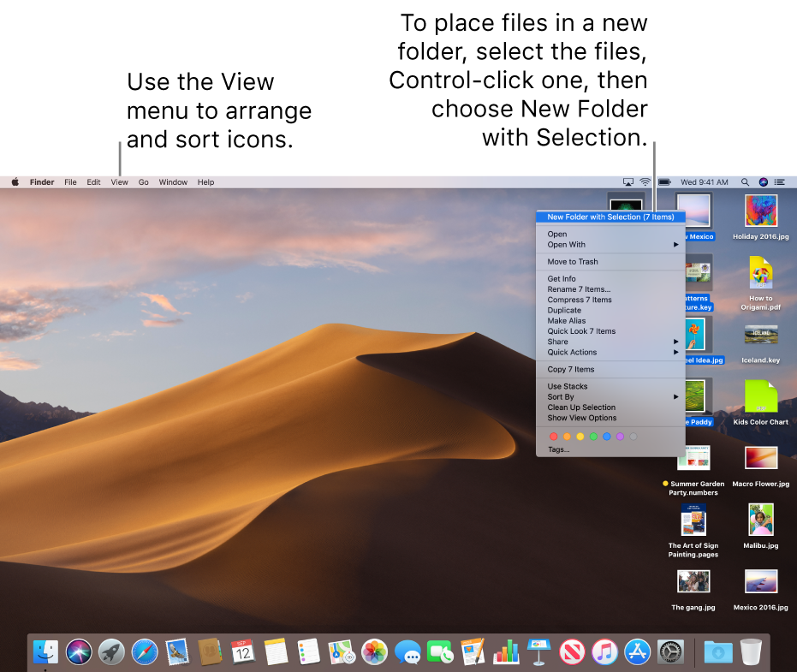The width and height of the screenshot is (797, 672).
Task: Open System Preferences from the Dock
Action: click(x=669, y=651)
